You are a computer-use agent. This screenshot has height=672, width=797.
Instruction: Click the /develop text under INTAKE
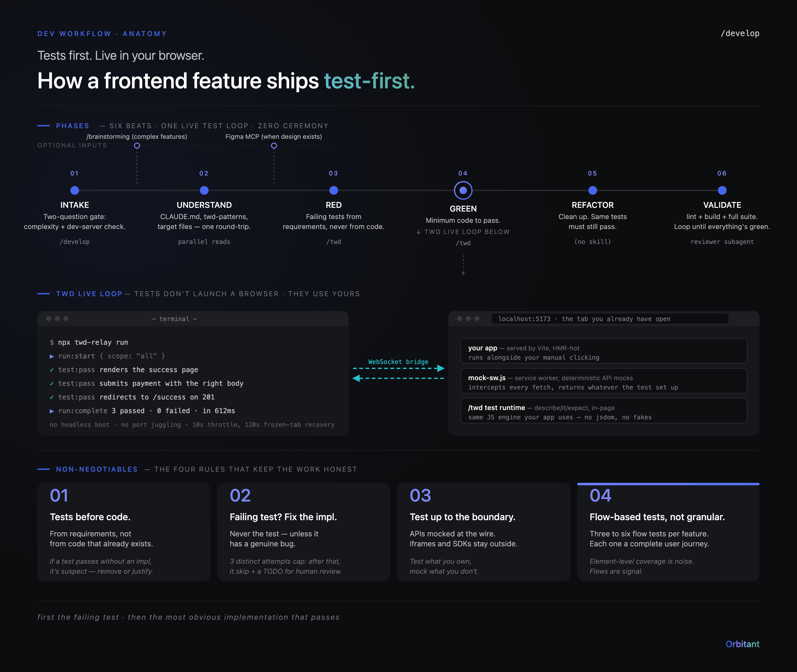75,241
